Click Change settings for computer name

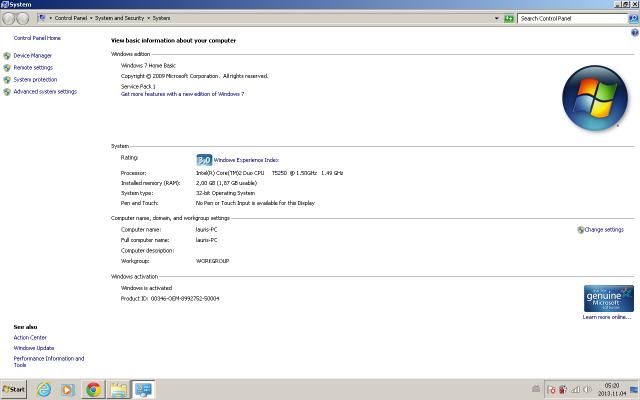(603, 229)
